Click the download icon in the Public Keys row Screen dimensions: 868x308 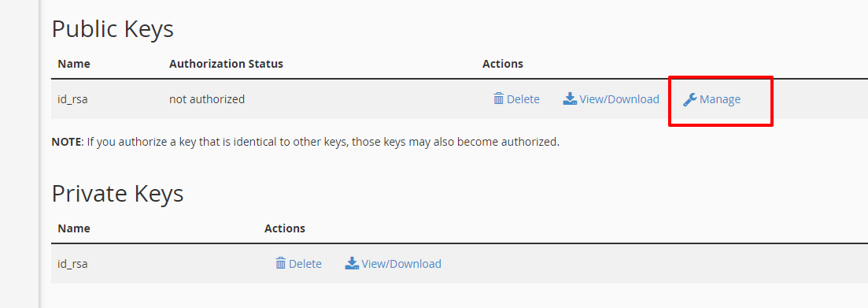pos(571,99)
